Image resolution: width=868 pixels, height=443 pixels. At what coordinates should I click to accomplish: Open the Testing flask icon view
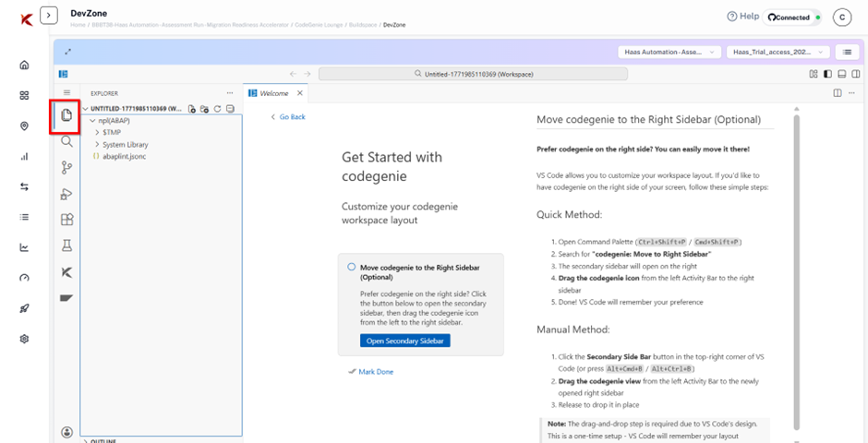click(x=66, y=245)
